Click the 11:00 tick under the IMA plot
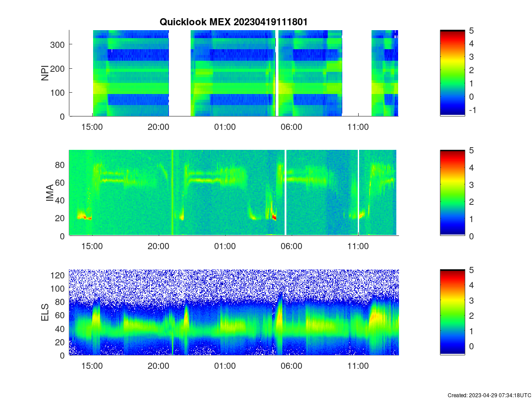The height and width of the screenshot is (399, 532). pyautogui.click(x=358, y=246)
